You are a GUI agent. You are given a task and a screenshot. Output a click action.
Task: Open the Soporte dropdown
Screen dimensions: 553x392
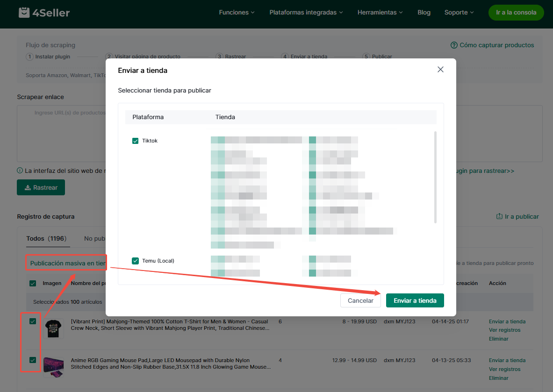(x=459, y=13)
